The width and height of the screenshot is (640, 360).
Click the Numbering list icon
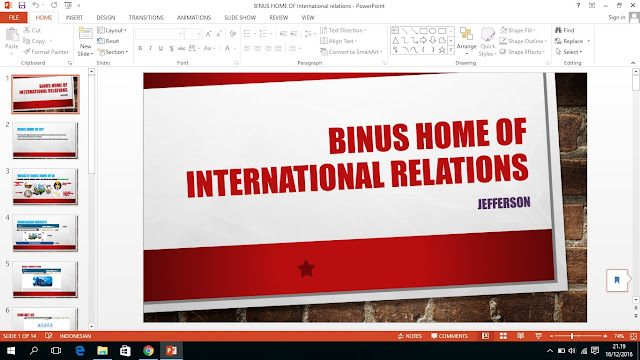[x=263, y=34]
